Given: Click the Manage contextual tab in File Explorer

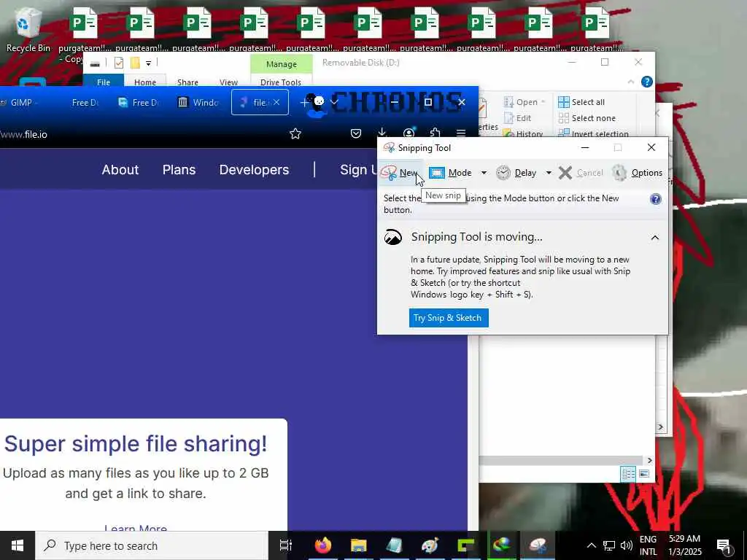Looking at the screenshot, I should (281, 64).
